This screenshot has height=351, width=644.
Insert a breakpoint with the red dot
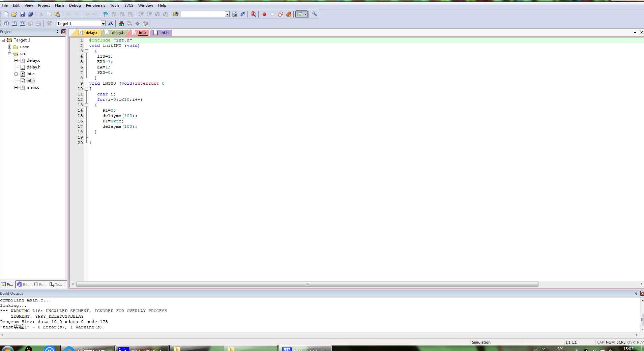point(264,14)
